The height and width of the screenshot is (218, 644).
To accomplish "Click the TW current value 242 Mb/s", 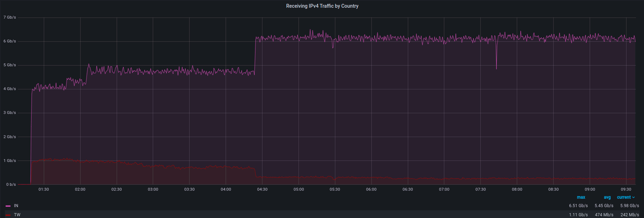I will (x=630, y=214).
